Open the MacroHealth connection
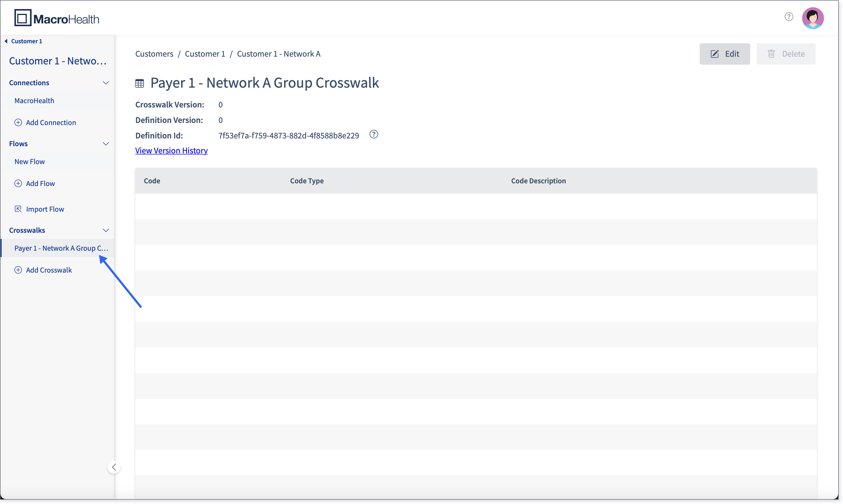The height and width of the screenshot is (504, 843). (x=57, y=100)
